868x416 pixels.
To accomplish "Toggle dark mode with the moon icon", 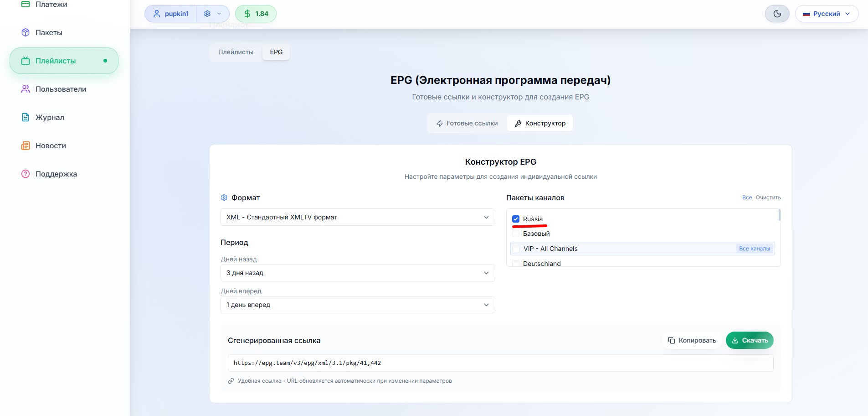I will pyautogui.click(x=777, y=14).
